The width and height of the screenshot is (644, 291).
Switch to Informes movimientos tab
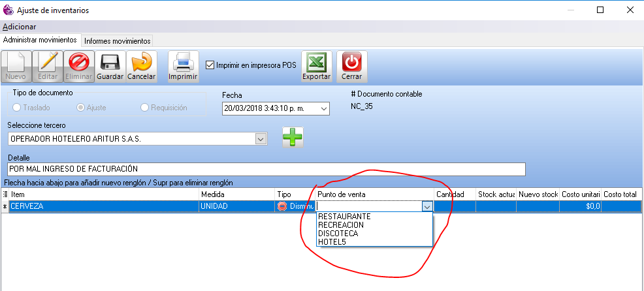point(117,40)
